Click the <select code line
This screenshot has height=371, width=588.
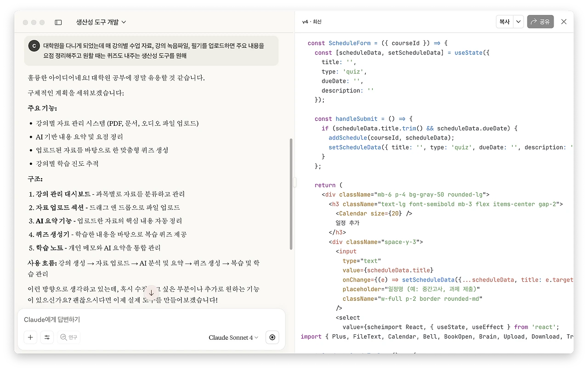[x=348, y=318]
